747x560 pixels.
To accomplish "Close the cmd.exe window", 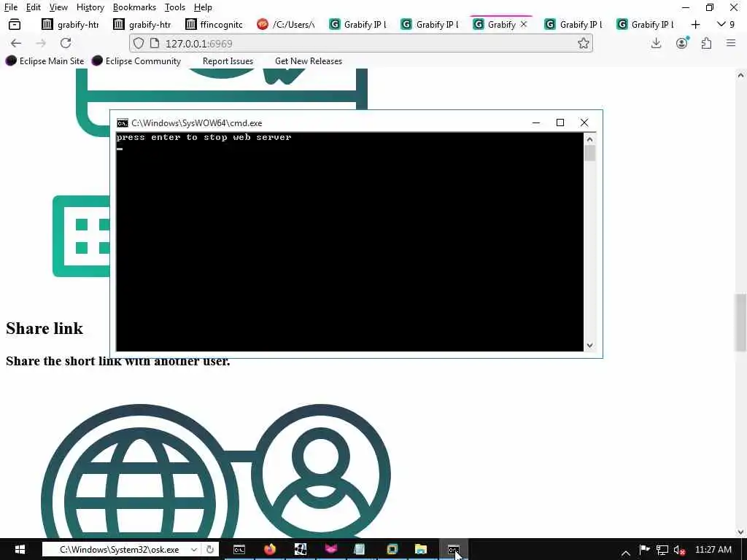I will point(584,122).
